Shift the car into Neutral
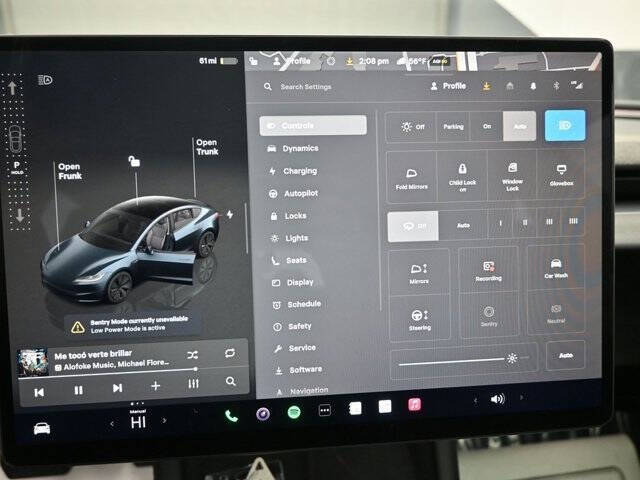This screenshot has height=480, width=640. pyautogui.click(x=556, y=313)
